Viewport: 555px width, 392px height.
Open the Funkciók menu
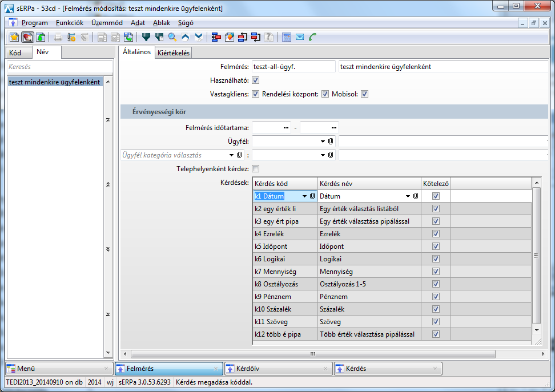point(70,23)
